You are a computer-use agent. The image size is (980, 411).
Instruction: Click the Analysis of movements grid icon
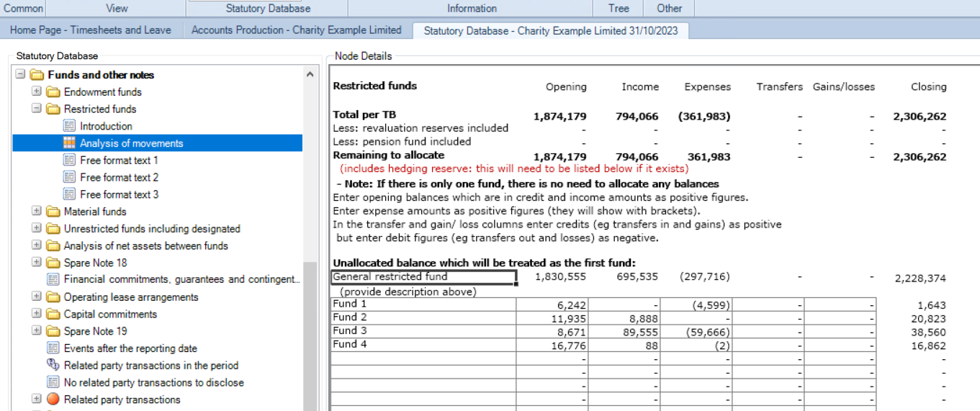69,143
